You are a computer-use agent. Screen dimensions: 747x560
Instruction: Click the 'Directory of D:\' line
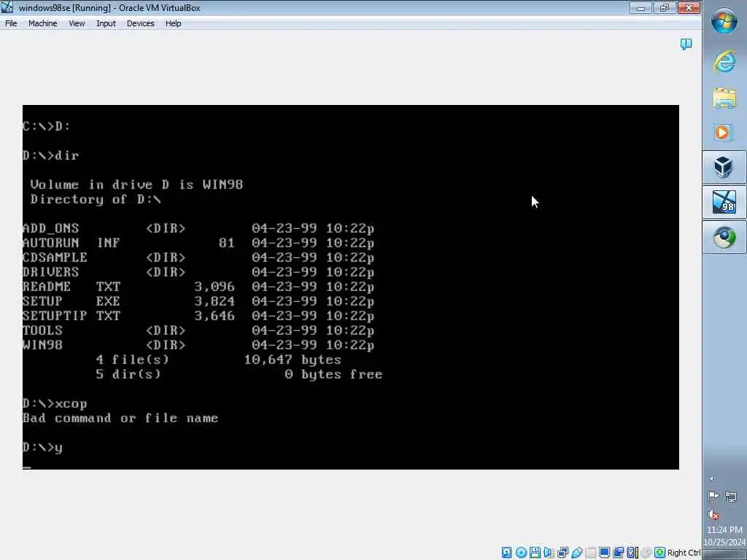(x=96, y=199)
